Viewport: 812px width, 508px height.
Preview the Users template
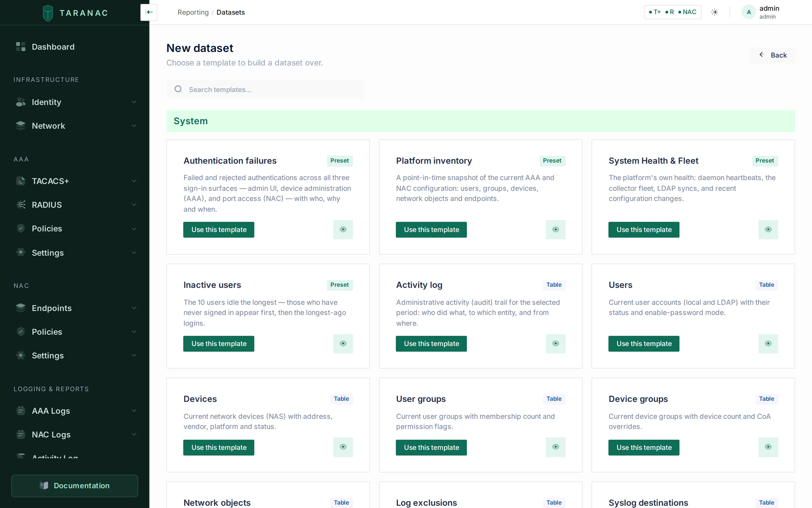(768, 343)
